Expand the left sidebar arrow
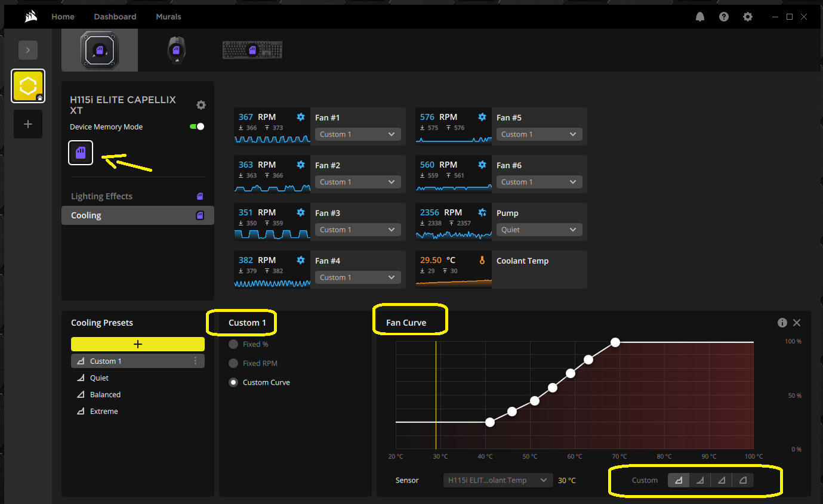Screen dimensions: 823x504 (x=28, y=50)
